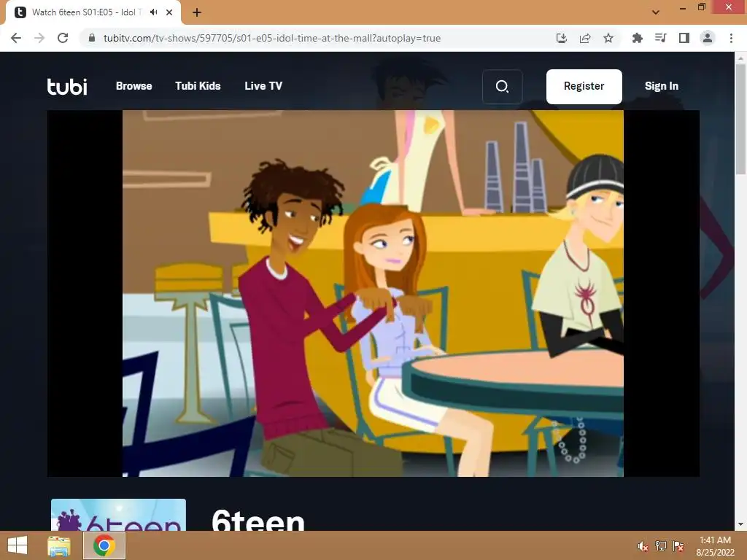Click the 6teen show title
747x560 pixels.
258,520
